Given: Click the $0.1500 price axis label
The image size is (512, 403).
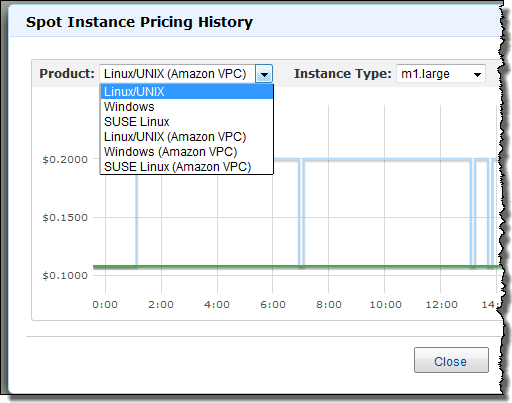Looking at the screenshot, I should [x=65, y=218].
